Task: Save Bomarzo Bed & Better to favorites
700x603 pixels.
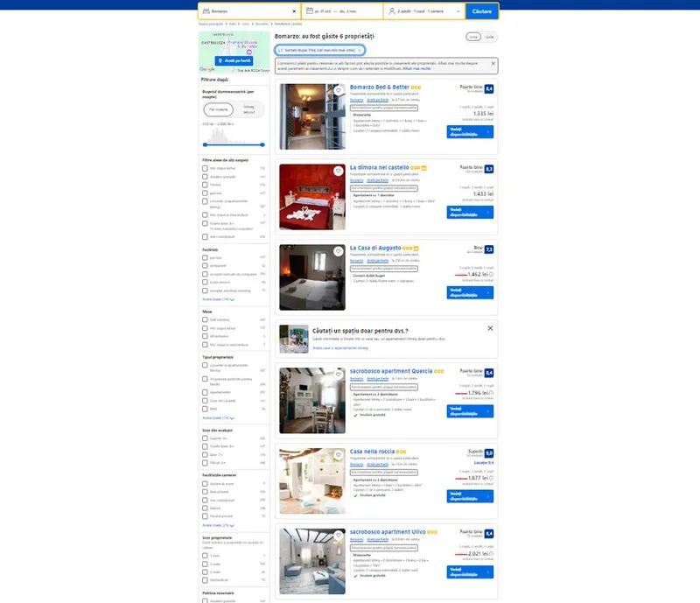Action: 339,90
